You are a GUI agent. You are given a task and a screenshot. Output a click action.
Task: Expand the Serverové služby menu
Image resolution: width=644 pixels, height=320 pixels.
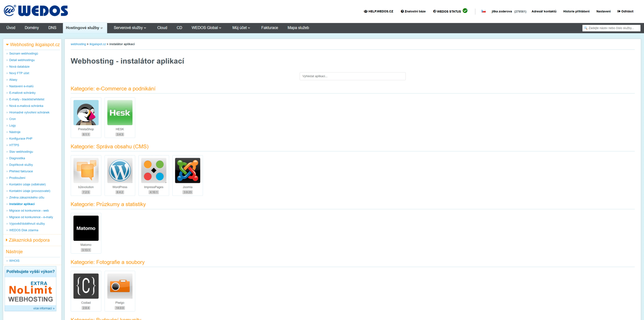[x=130, y=28]
